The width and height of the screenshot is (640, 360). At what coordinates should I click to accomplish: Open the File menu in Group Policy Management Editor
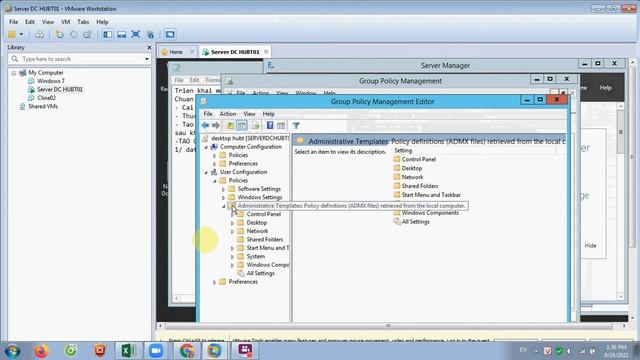pos(208,114)
